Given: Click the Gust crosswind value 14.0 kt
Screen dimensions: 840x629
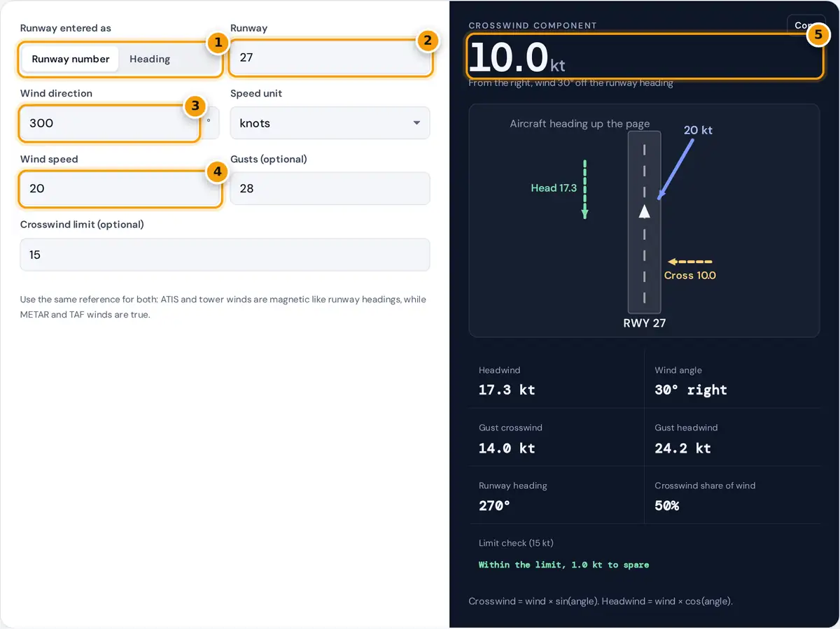Looking at the screenshot, I should point(507,448).
